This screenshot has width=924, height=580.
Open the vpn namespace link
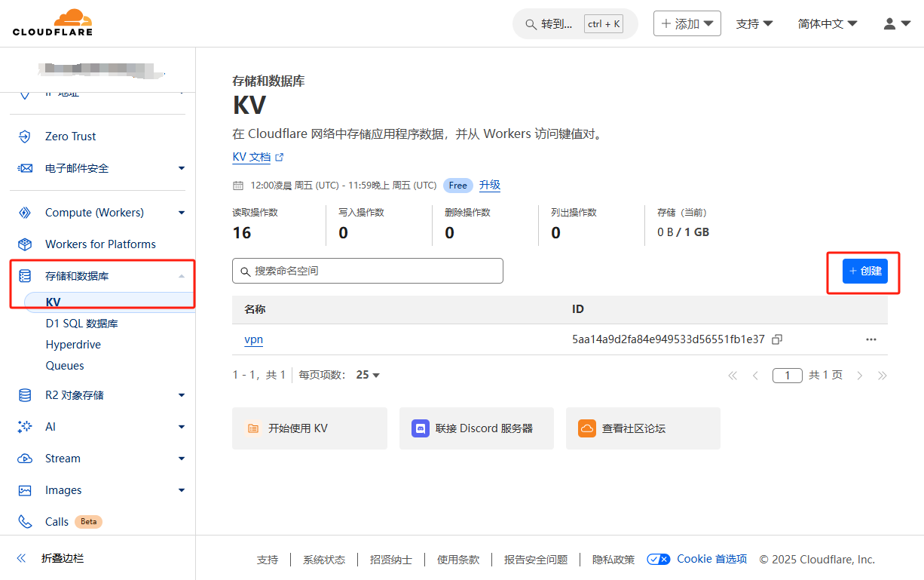pos(254,339)
